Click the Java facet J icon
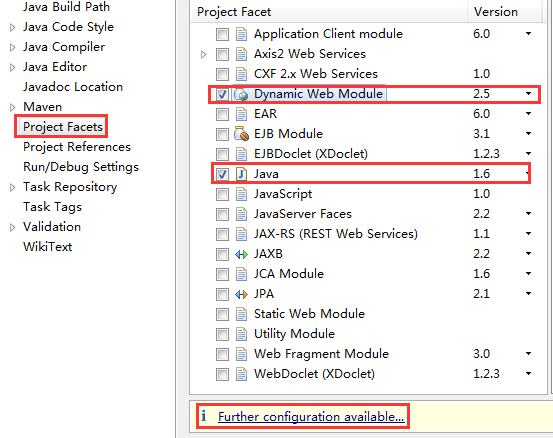The width and height of the screenshot is (553, 438). pyautogui.click(x=241, y=174)
